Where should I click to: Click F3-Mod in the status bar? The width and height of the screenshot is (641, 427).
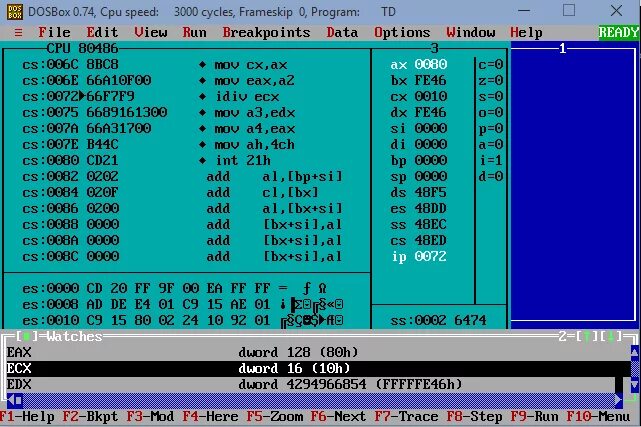150,416
